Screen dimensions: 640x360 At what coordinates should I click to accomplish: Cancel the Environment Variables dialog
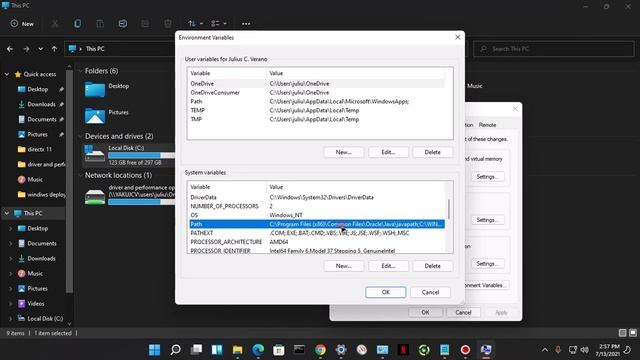tap(431, 293)
